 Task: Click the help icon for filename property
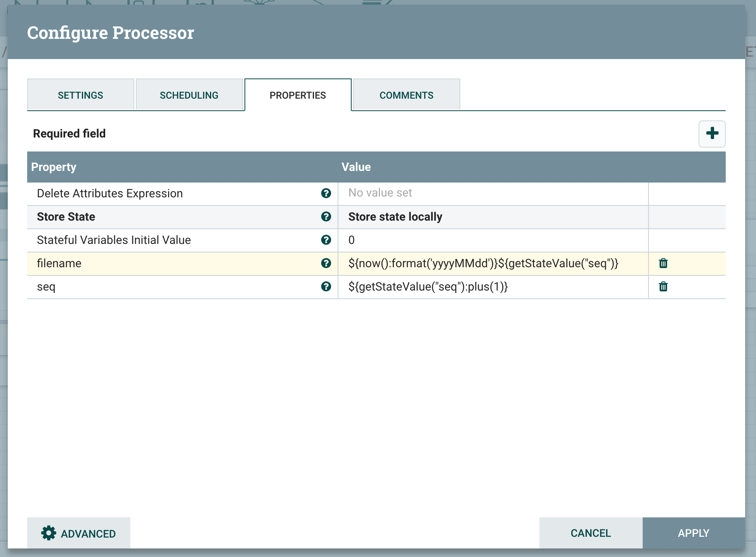click(326, 263)
